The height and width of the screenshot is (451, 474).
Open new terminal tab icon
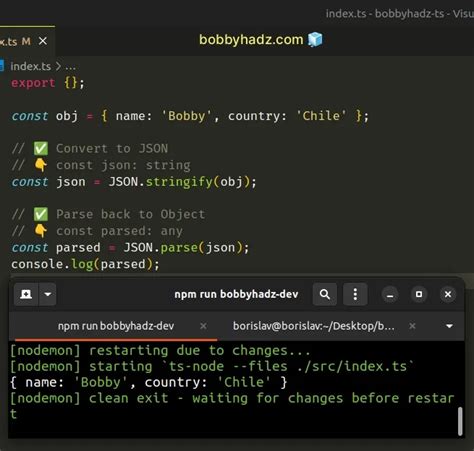26,294
